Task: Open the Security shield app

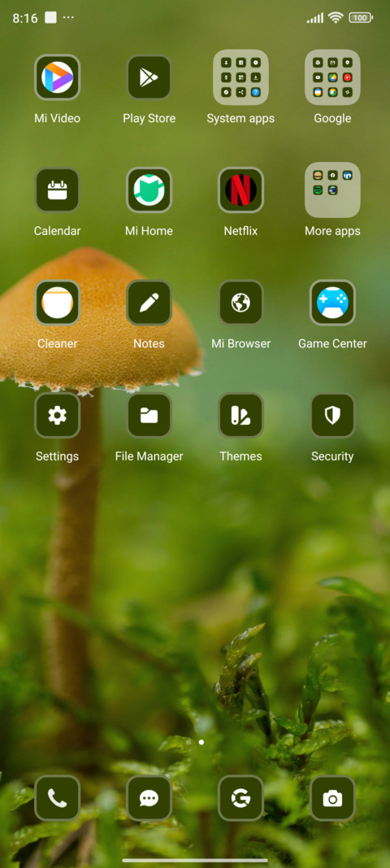Action: point(332,415)
